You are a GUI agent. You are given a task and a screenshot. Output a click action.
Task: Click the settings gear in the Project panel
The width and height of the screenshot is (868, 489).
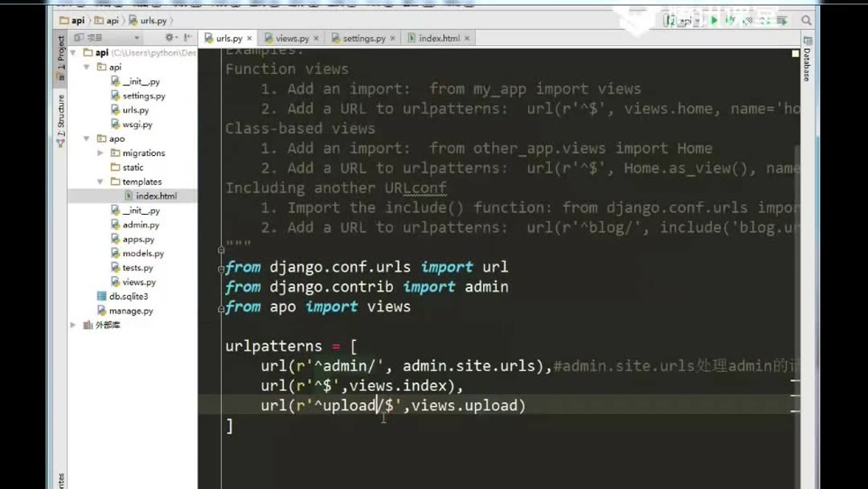pos(169,37)
